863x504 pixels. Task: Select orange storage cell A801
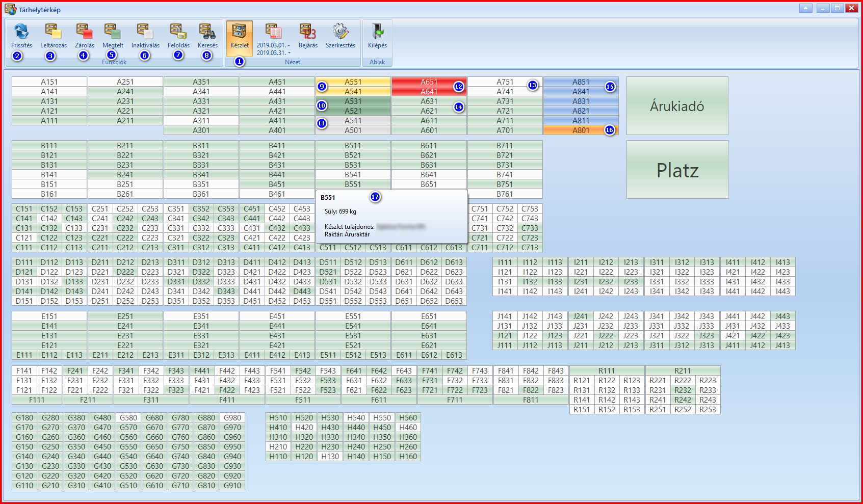pos(581,130)
